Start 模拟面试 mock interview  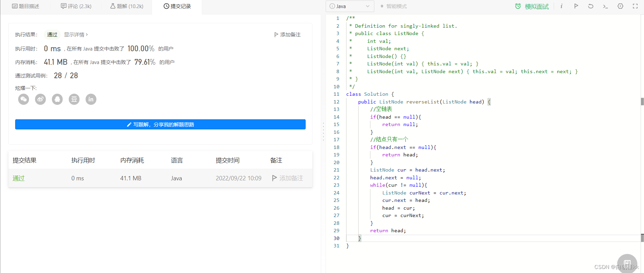click(x=532, y=6)
